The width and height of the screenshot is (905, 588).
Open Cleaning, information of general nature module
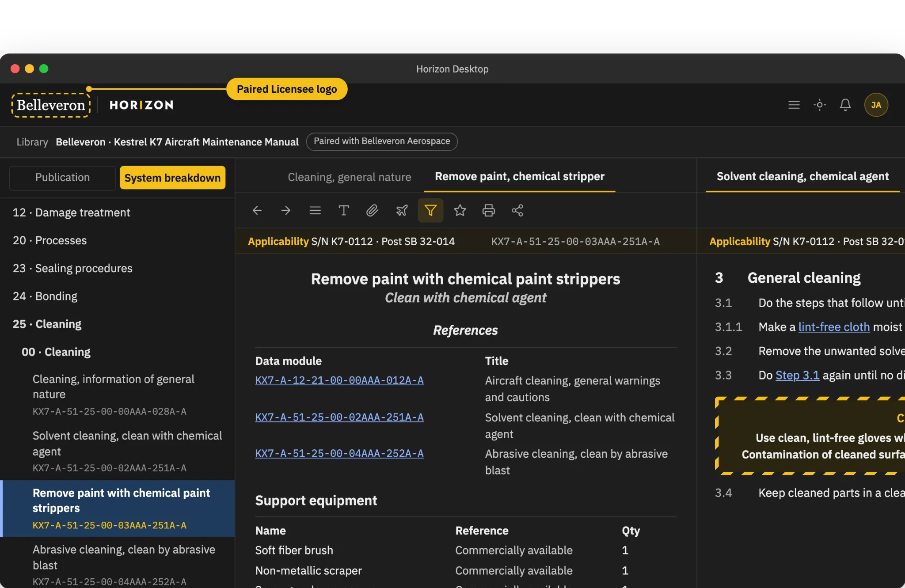coord(117,395)
